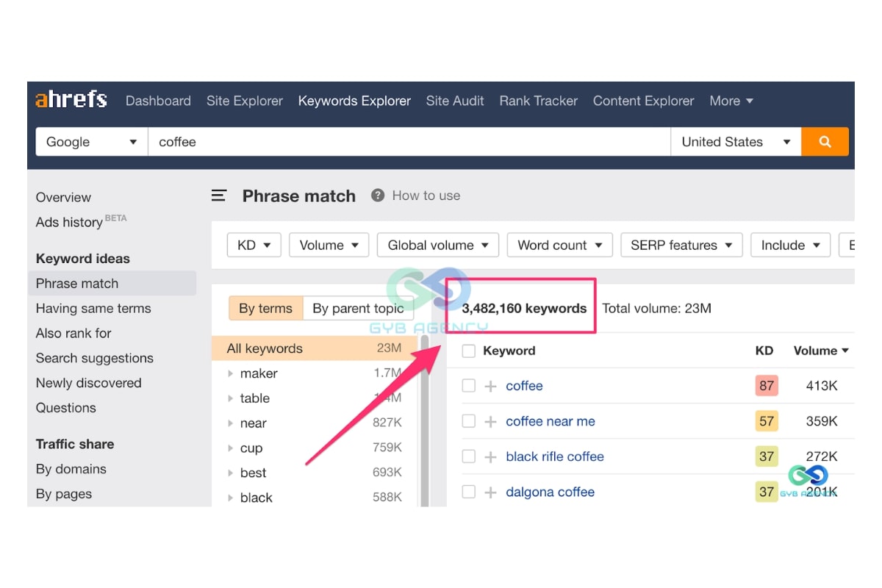
Task: Open Search suggestions in the sidebar
Action: [95, 358]
